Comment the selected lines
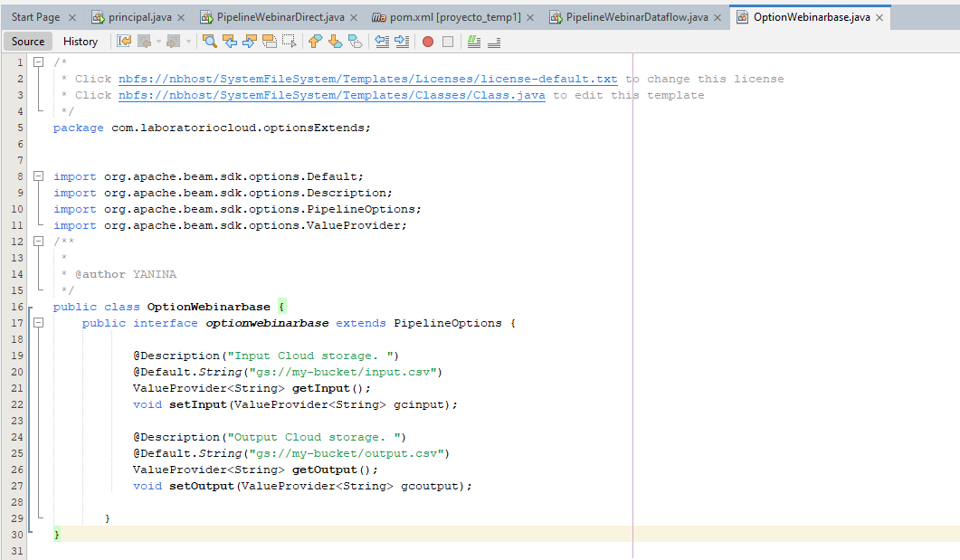This screenshot has height=560, width=960. tap(473, 42)
